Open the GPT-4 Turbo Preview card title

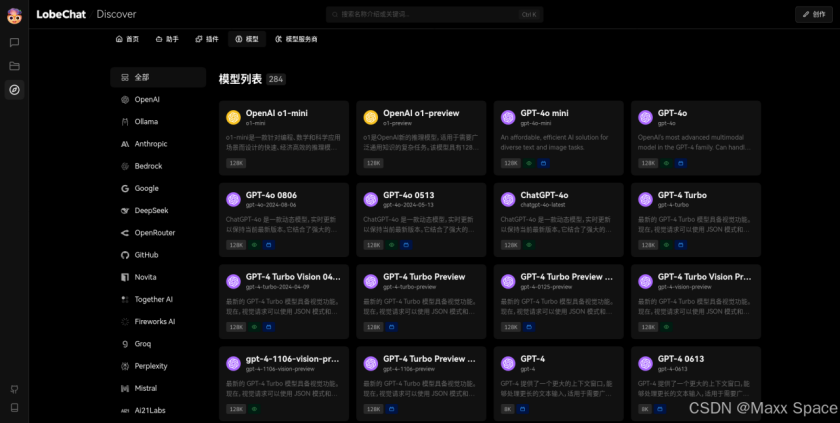[424, 277]
